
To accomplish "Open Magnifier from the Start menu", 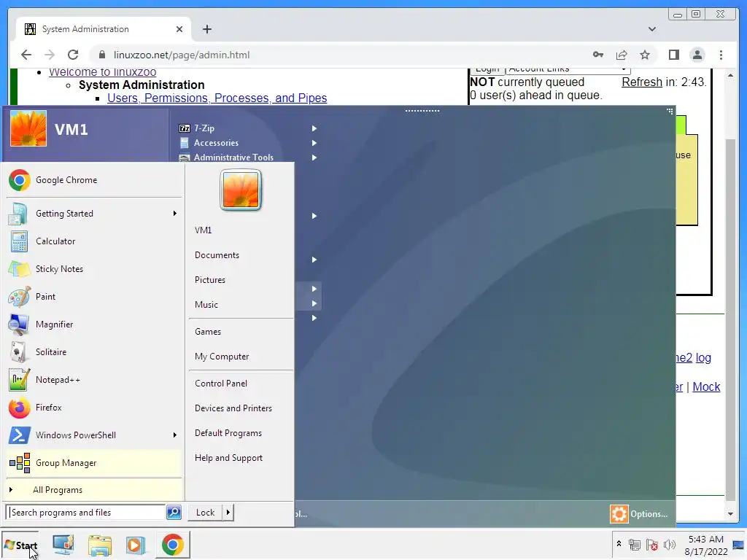I will pos(94,324).
